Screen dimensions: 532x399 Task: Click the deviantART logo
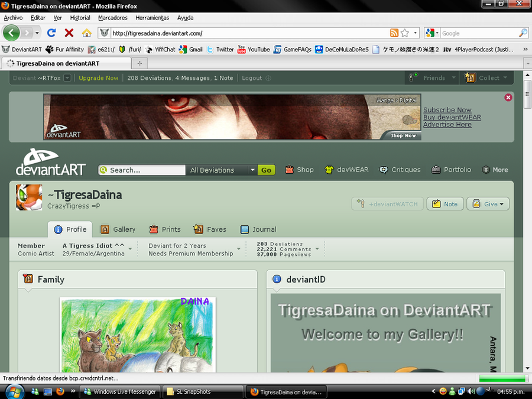pyautogui.click(x=51, y=162)
